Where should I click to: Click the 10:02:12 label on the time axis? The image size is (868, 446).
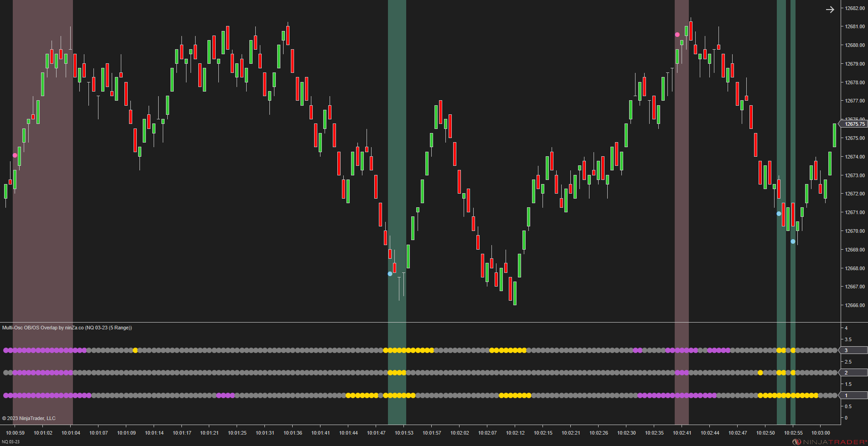[x=515, y=432]
